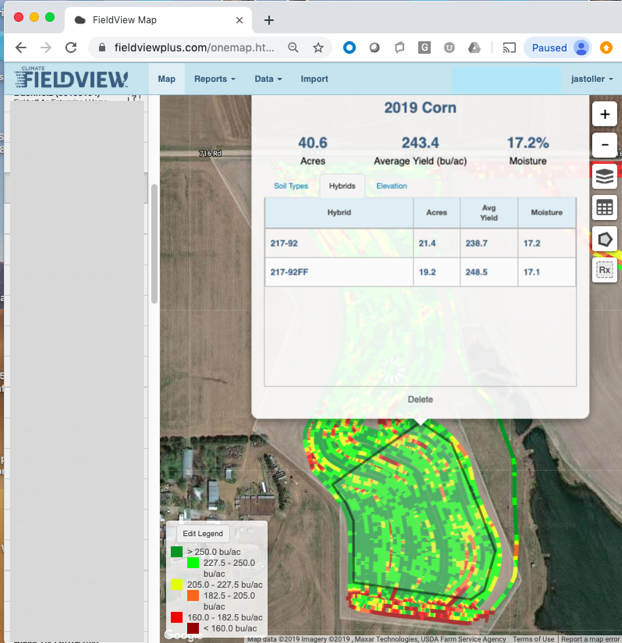This screenshot has height=643, width=622.
Task: Open the Report a map error link
Action: [590, 639]
